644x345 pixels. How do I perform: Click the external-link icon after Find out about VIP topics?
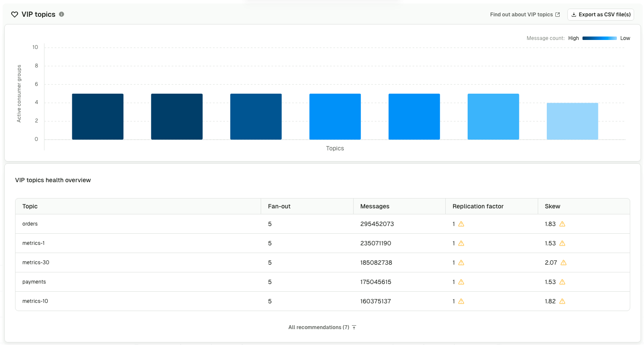click(558, 14)
